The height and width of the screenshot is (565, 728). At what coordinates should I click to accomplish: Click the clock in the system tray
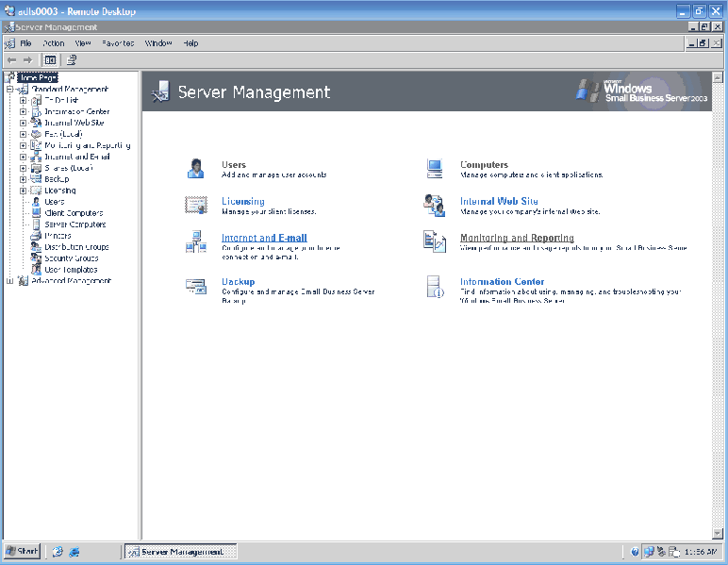point(701,552)
